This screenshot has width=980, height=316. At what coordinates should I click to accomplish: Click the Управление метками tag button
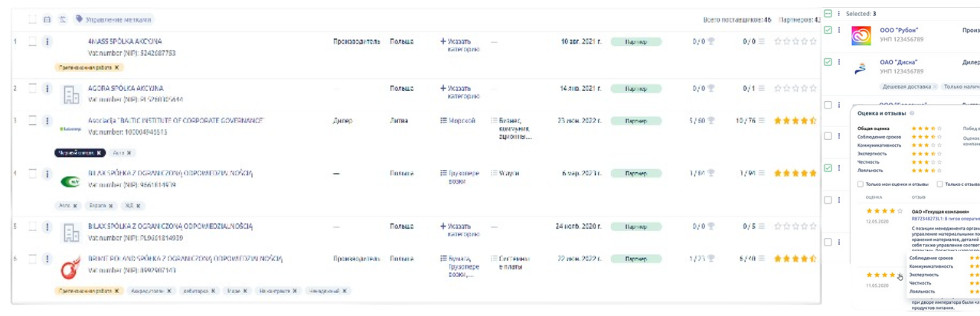coord(113,20)
